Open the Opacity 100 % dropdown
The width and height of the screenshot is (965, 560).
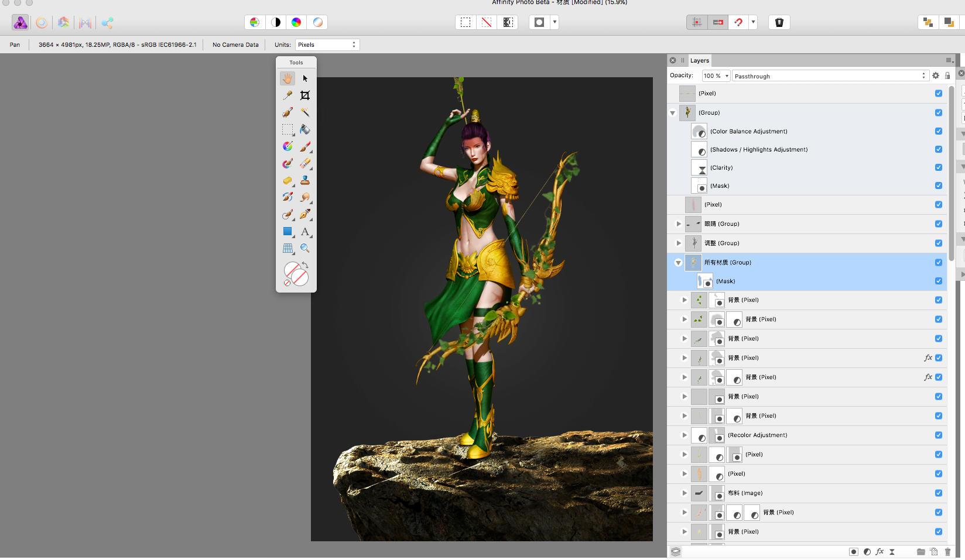point(716,75)
